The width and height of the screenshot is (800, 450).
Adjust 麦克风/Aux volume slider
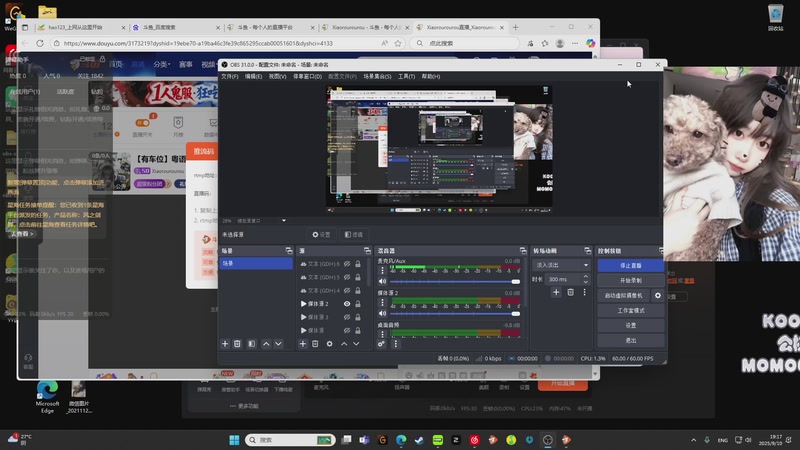point(455,282)
